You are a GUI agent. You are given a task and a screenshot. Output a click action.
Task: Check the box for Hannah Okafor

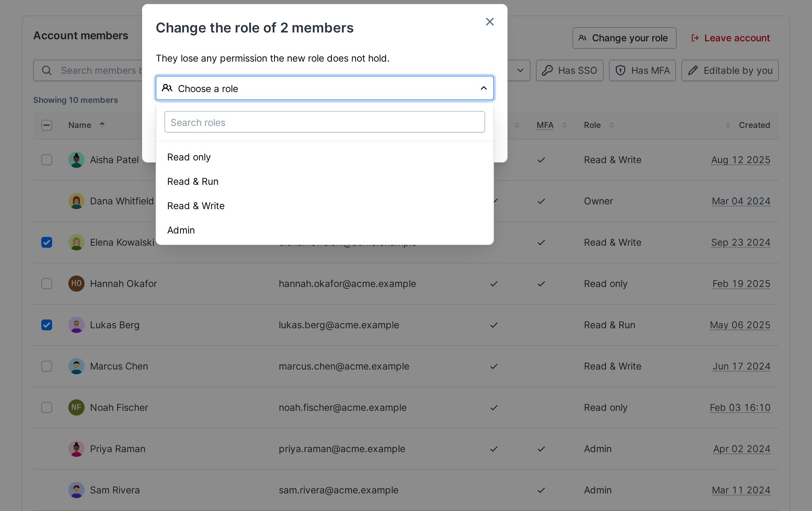(x=47, y=284)
